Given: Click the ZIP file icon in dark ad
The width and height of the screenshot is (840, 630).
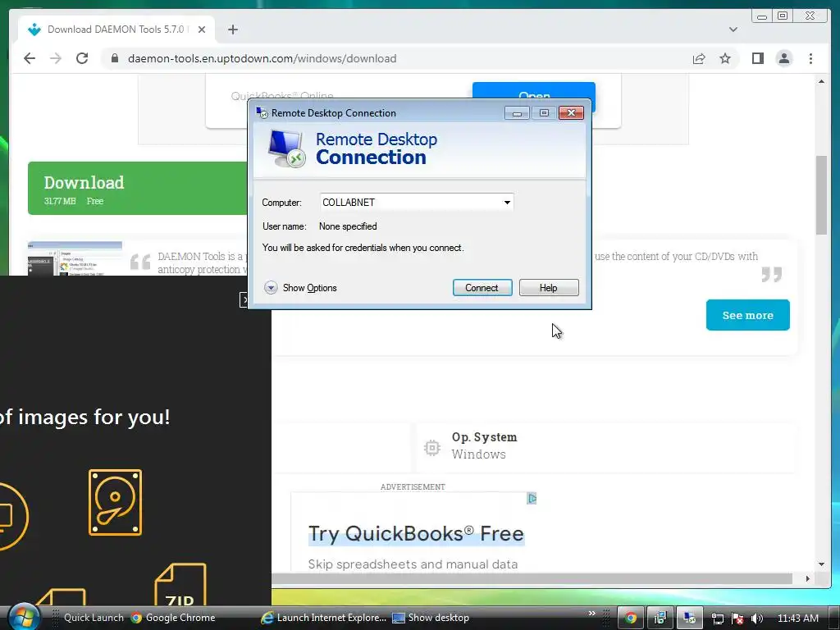Looking at the screenshot, I should (x=180, y=585).
